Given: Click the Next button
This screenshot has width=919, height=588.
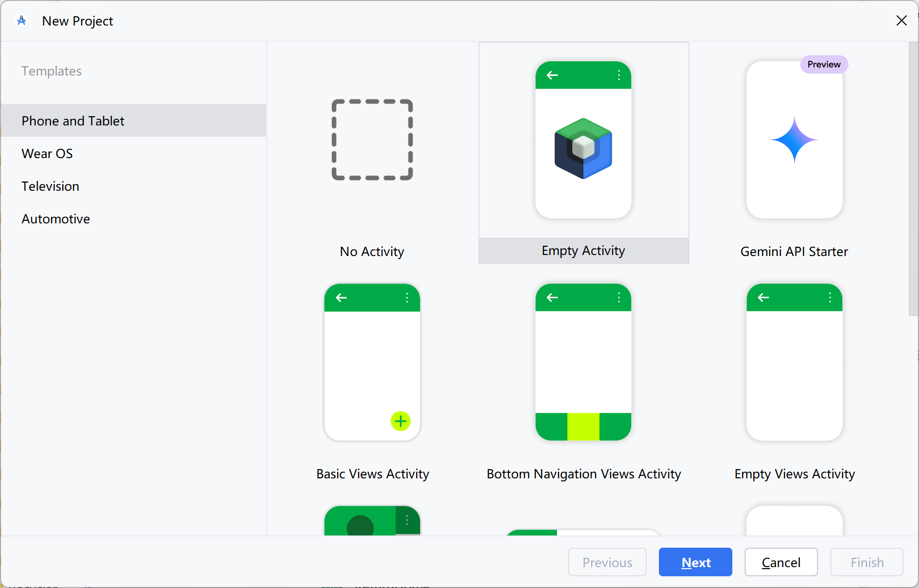Looking at the screenshot, I should click(696, 562).
